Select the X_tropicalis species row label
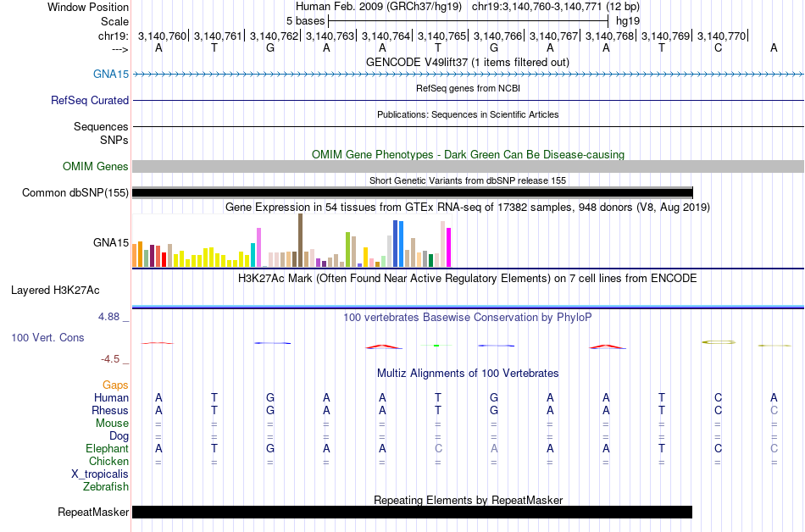Screen dimensions: 805x532 point(100,474)
